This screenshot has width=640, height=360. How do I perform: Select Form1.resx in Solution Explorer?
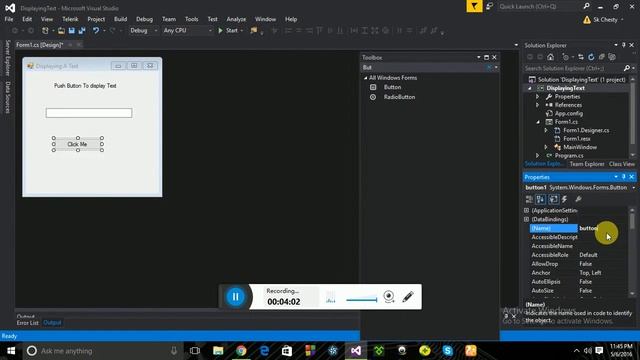577,139
